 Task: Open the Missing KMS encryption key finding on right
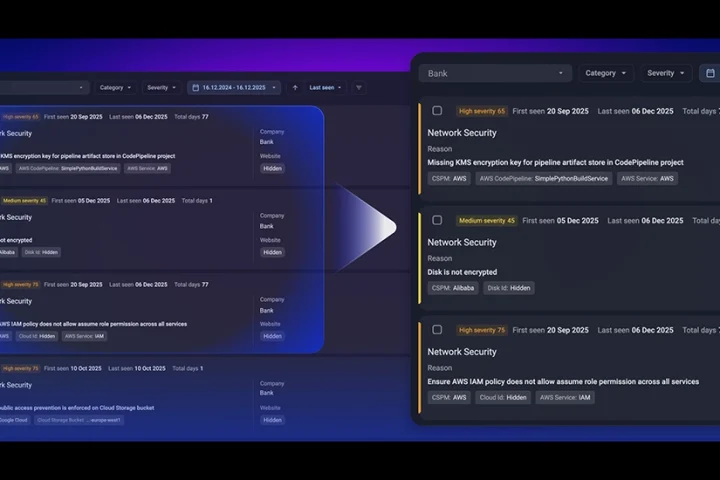click(555, 162)
